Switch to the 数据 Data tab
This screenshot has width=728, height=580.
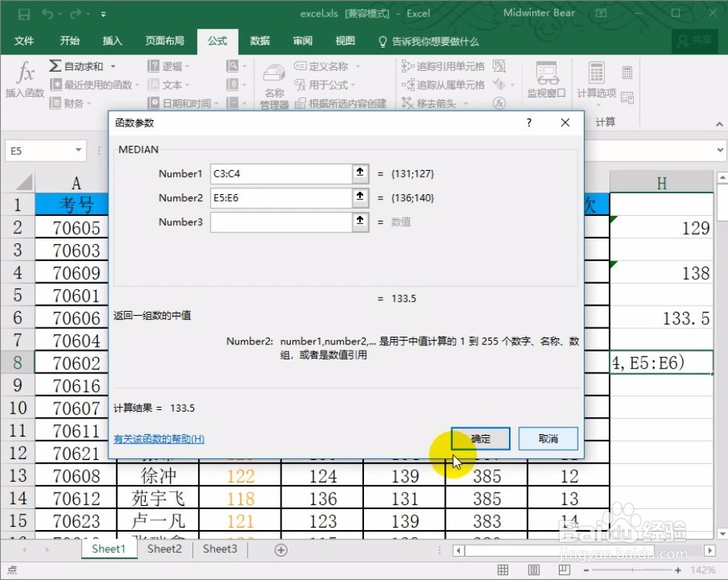pyautogui.click(x=260, y=41)
